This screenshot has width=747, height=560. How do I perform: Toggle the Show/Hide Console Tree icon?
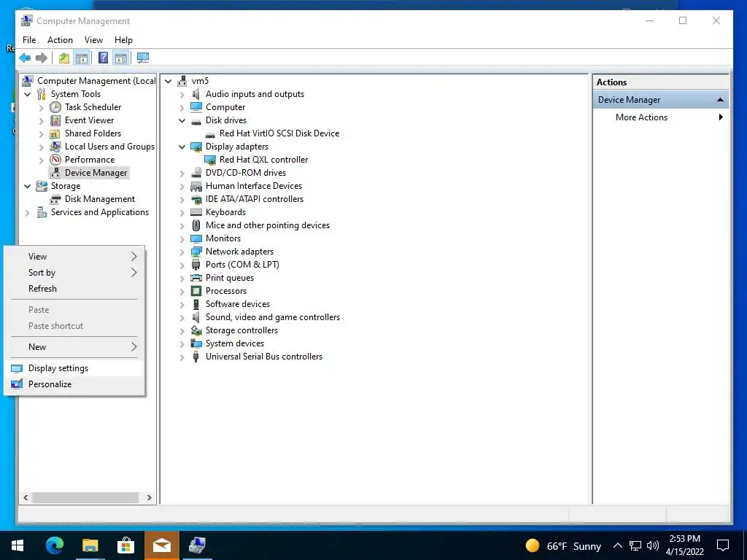(x=82, y=58)
